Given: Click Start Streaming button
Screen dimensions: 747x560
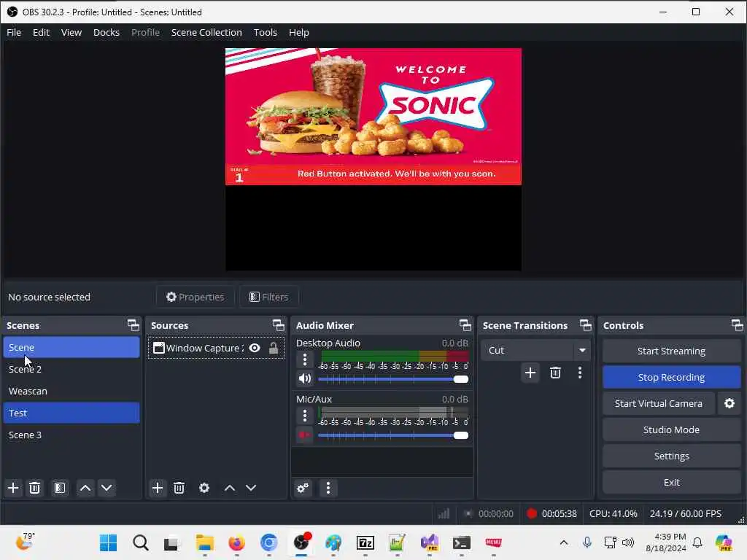Looking at the screenshot, I should coord(671,351).
